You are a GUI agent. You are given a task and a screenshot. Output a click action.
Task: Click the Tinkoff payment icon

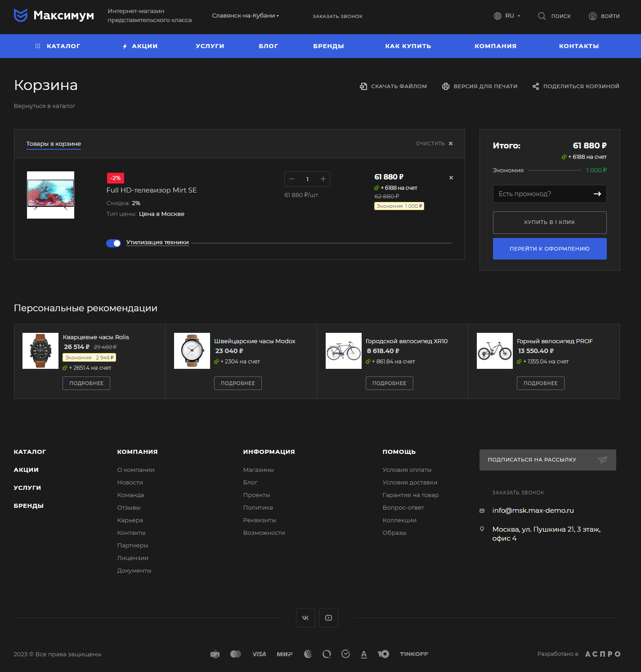tap(414, 654)
